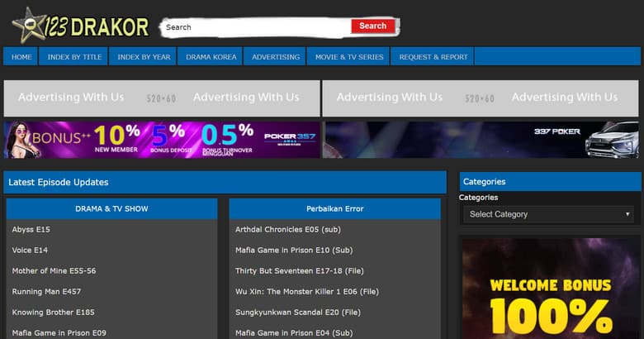644x339 pixels.
Task: Open INDEX BY TITLE menu
Action: (x=74, y=57)
